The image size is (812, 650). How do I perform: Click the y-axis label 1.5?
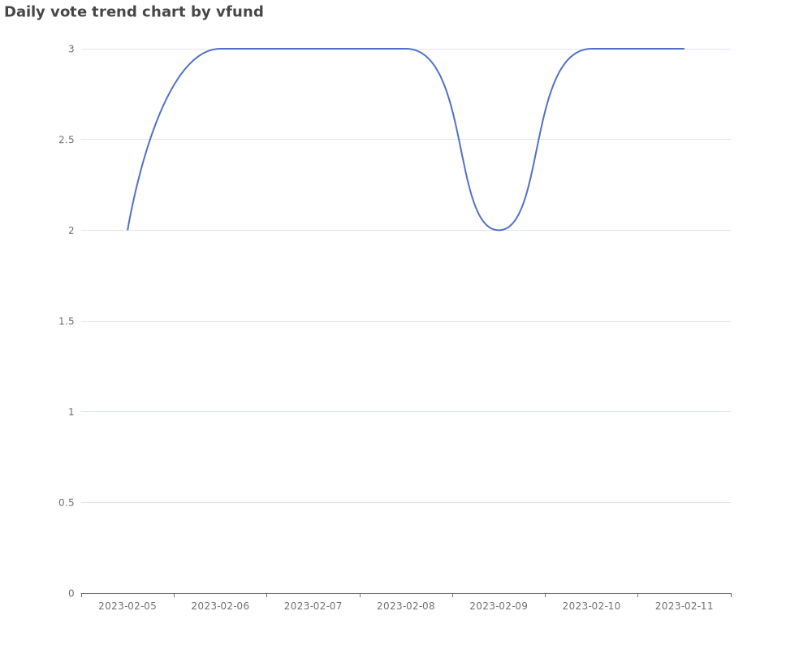pos(67,322)
